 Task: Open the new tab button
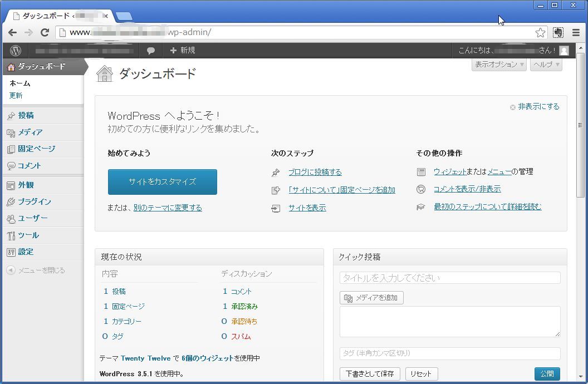(x=124, y=16)
